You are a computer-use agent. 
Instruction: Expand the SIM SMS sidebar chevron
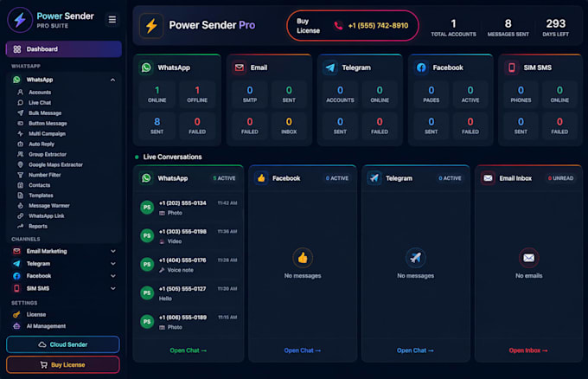point(113,288)
